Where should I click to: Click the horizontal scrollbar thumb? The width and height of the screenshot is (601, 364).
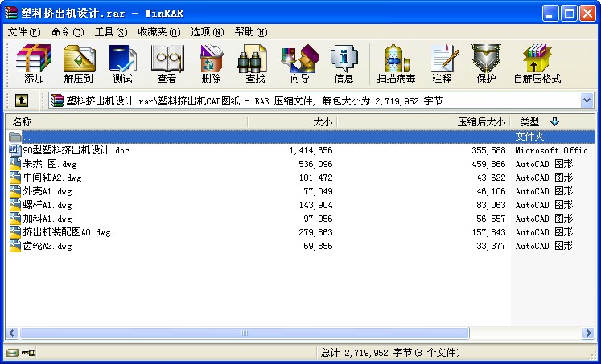click(244, 333)
